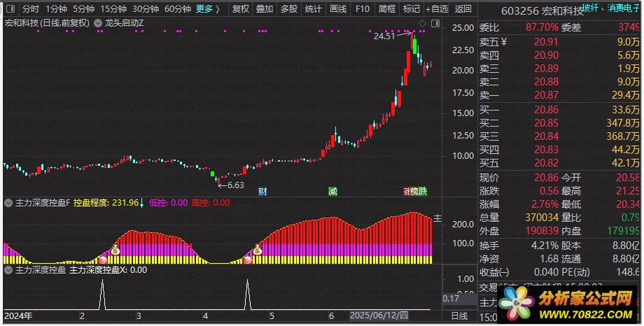Open the 玻纤、消费电子 sector link
The image size is (644, 326).
(x=611, y=8)
